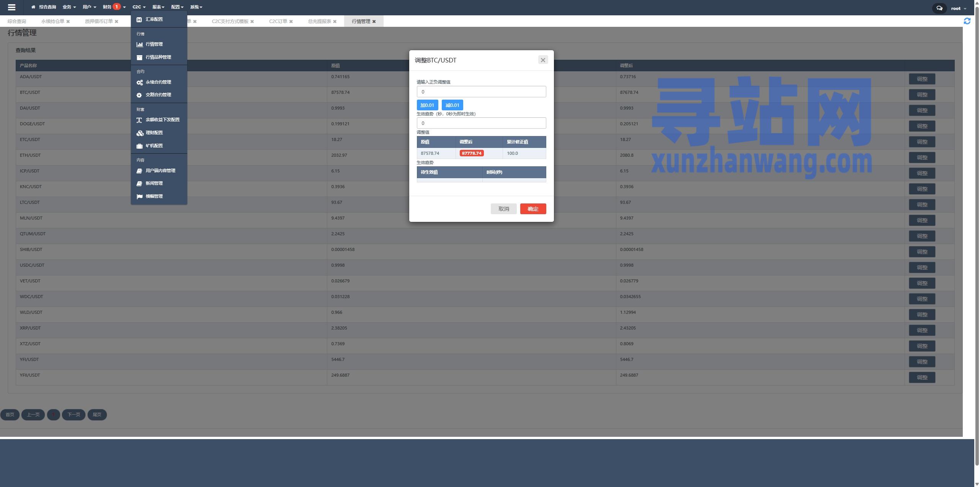
Task: Open the root user dropdown
Action: 958,8
